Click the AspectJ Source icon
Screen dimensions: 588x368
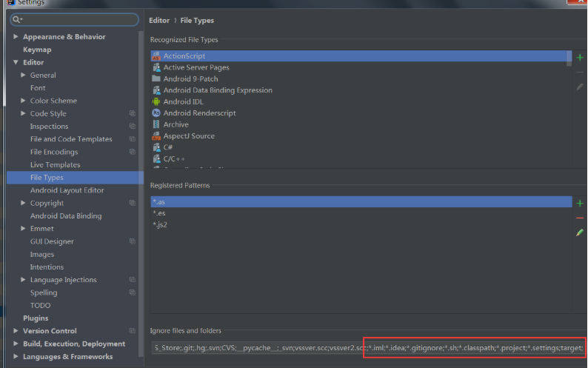tap(156, 136)
